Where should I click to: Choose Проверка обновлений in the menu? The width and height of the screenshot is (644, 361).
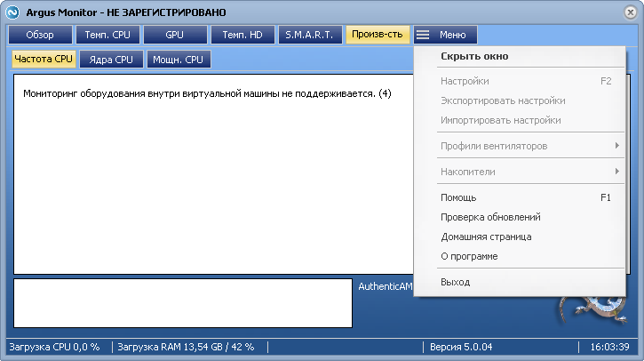point(519,217)
